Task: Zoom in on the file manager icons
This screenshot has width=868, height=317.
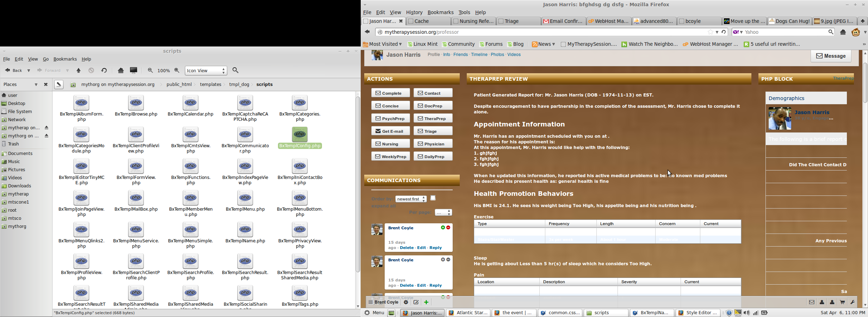Action: pos(177,70)
